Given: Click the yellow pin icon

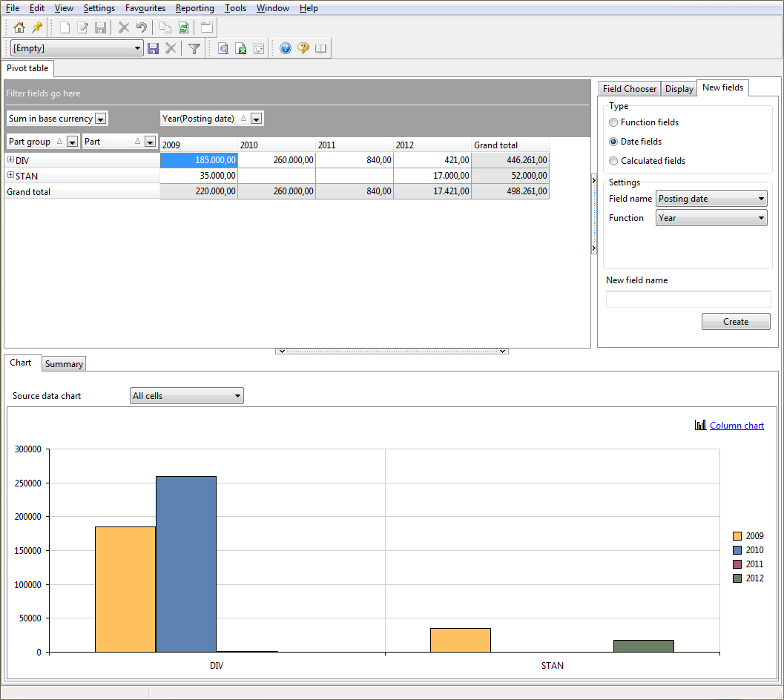Looking at the screenshot, I should [x=35, y=27].
